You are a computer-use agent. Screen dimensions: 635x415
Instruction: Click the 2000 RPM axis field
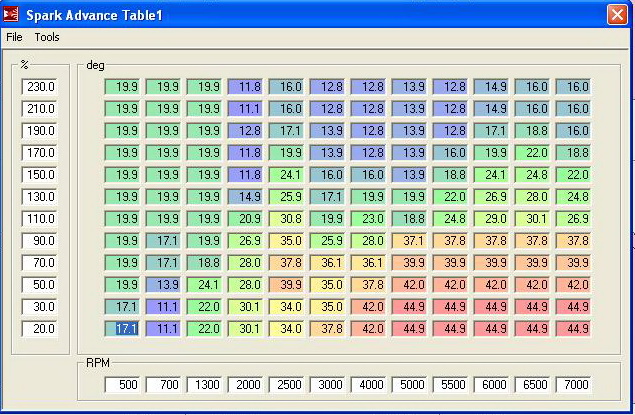247,385
